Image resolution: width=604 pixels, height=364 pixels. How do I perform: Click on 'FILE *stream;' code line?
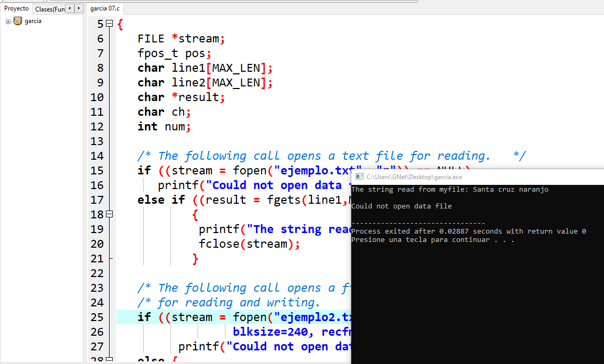pyautogui.click(x=181, y=38)
